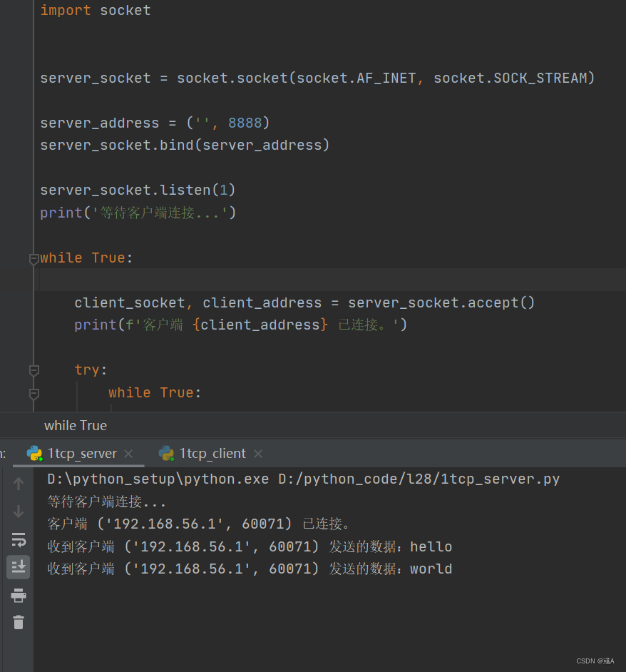
Task: Click the port number 8888 in code
Action: (x=245, y=123)
